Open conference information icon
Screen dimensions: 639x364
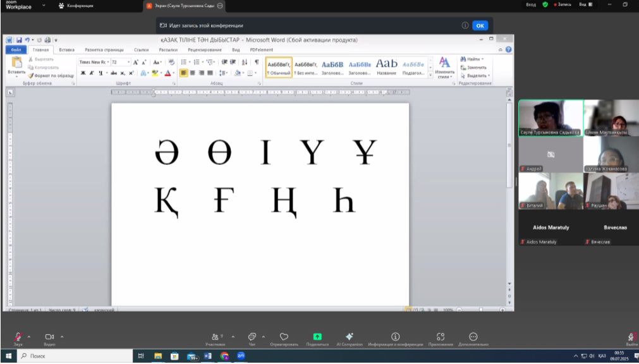tap(396, 337)
